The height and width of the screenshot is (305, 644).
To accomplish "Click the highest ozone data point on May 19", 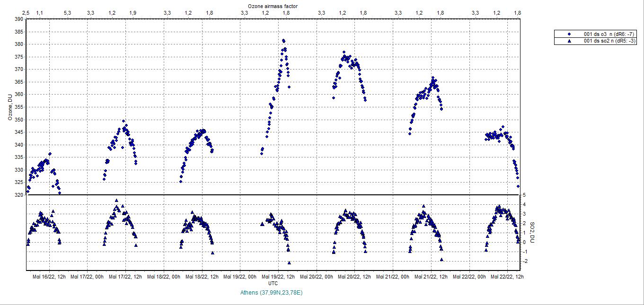I will pos(283,41).
